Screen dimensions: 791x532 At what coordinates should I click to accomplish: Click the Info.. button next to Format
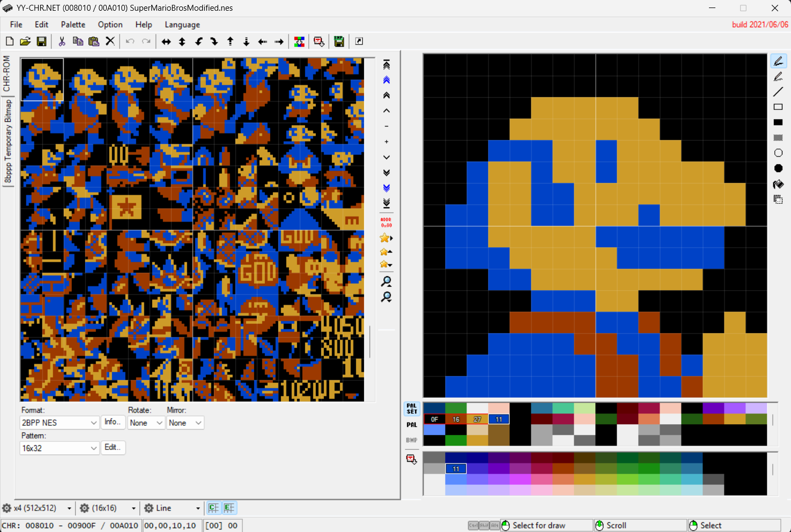(113, 422)
